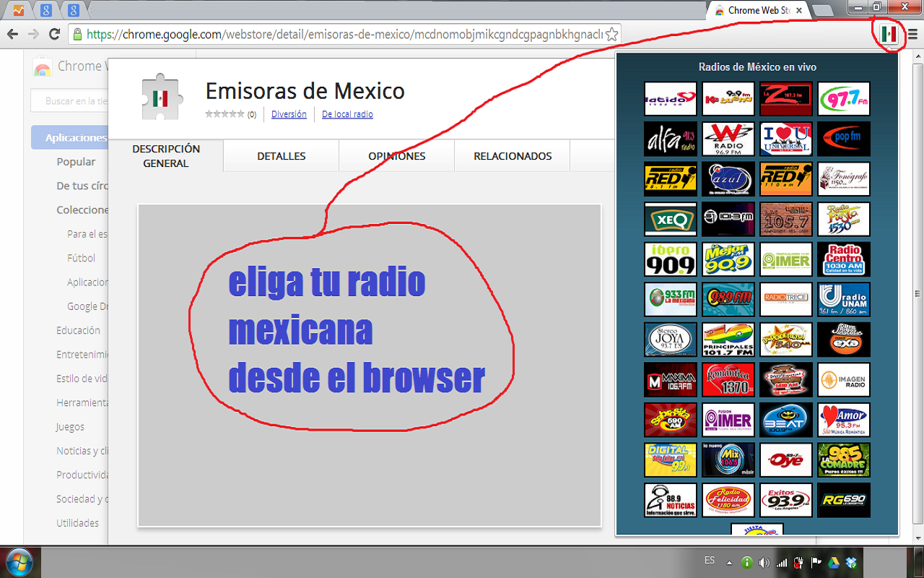Play the Radio Trece station
924x578 pixels.
click(x=786, y=299)
